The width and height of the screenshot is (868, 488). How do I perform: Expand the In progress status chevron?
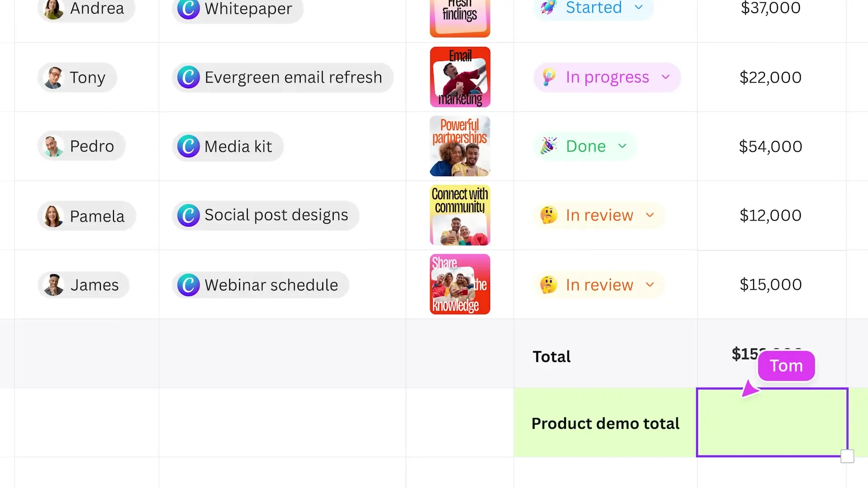(665, 77)
